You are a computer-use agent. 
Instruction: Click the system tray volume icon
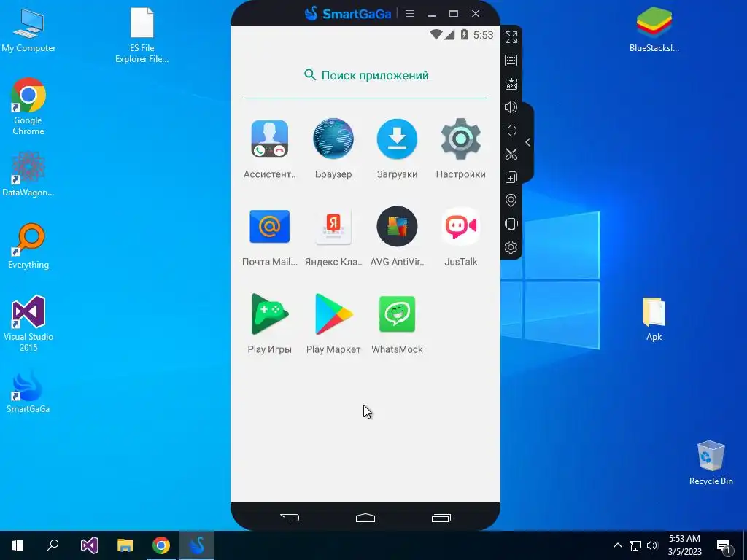(x=652, y=545)
